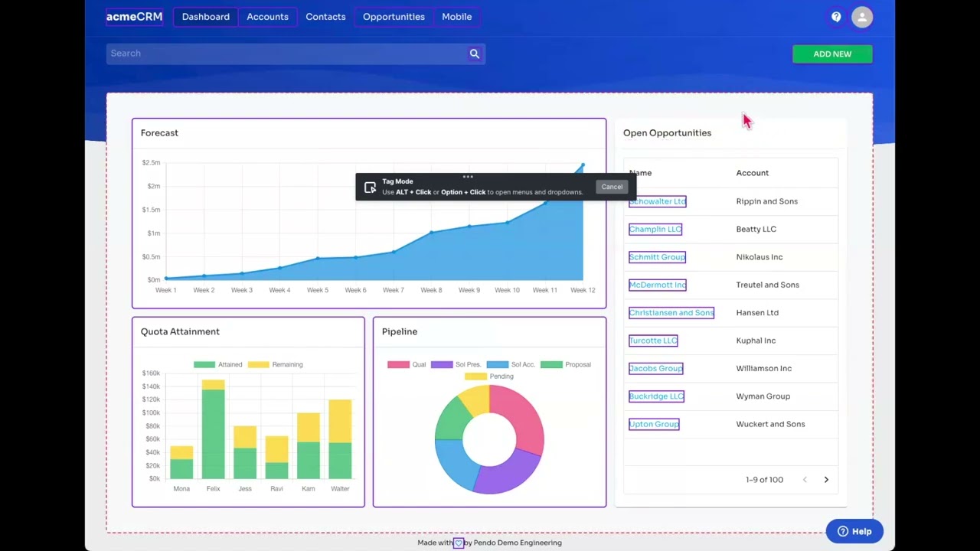Screen dimensions: 980x551
Task: Open the Schowalter Ltd opportunity
Action: click(x=657, y=201)
